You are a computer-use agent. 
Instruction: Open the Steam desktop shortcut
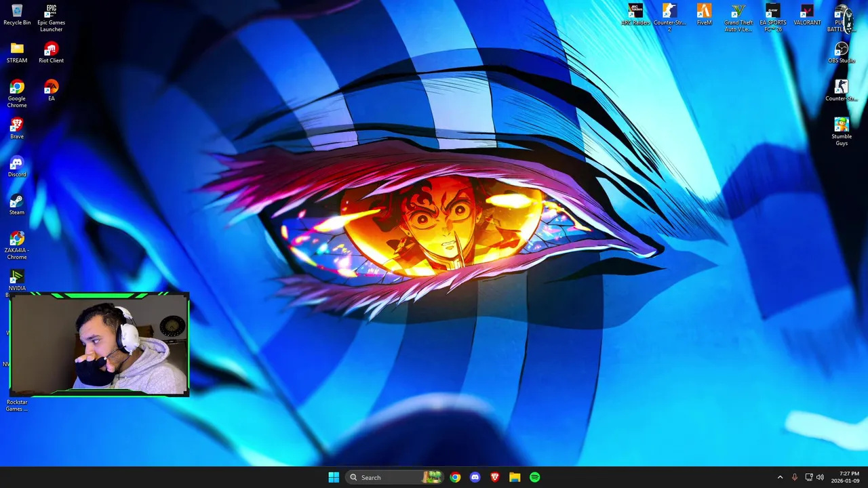pos(17,205)
